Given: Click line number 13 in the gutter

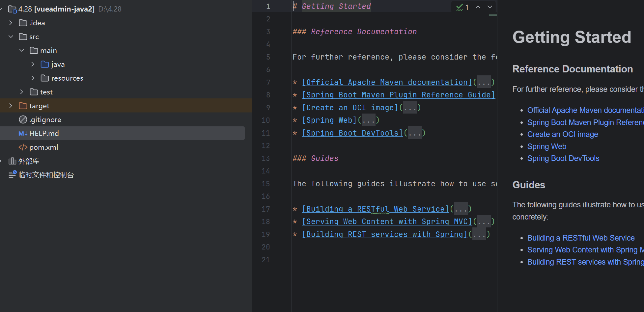Looking at the screenshot, I should [266, 158].
